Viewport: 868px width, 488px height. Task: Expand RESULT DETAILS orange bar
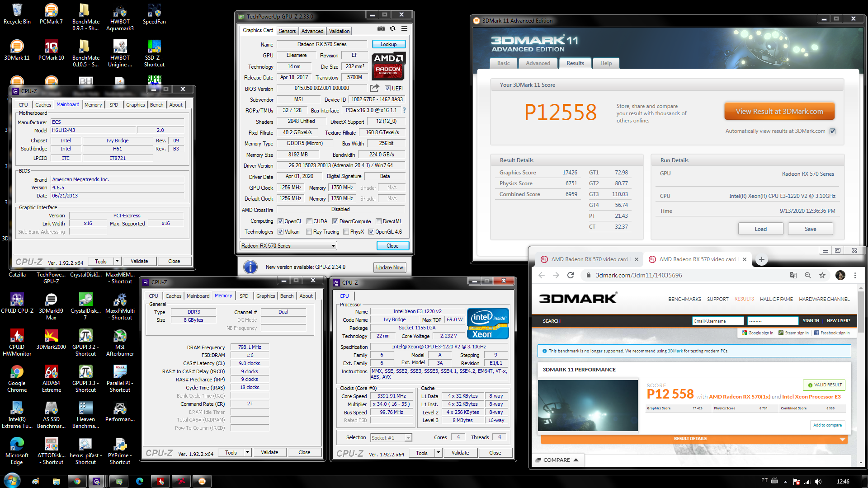click(x=693, y=439)
